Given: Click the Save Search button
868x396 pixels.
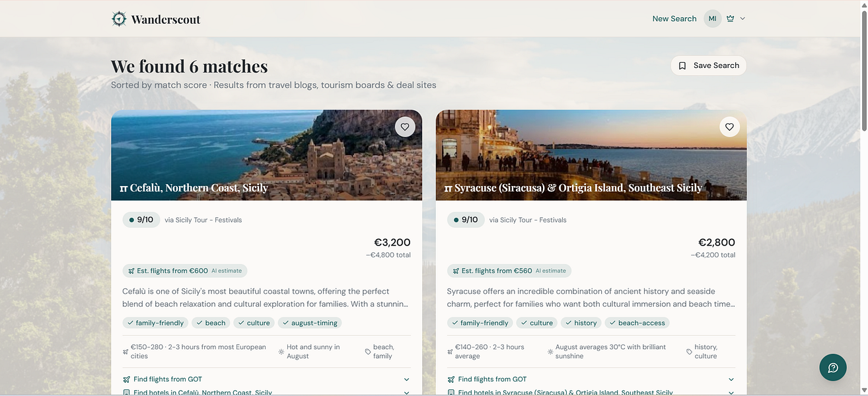Looking at the screenshot, I should pyautogui.click(x=708, y=65).
